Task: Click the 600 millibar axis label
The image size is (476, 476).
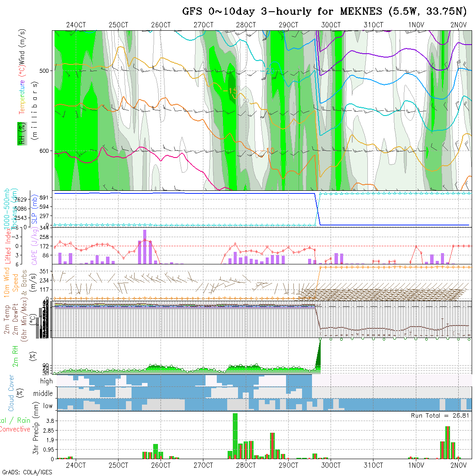Action: click(x=46, y=151)
